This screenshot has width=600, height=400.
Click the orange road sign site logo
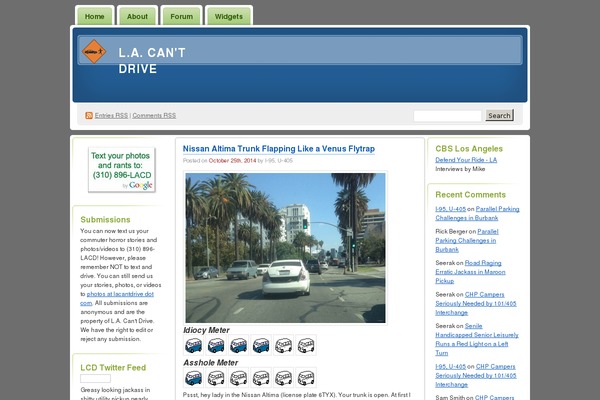(x=94, y=51)
